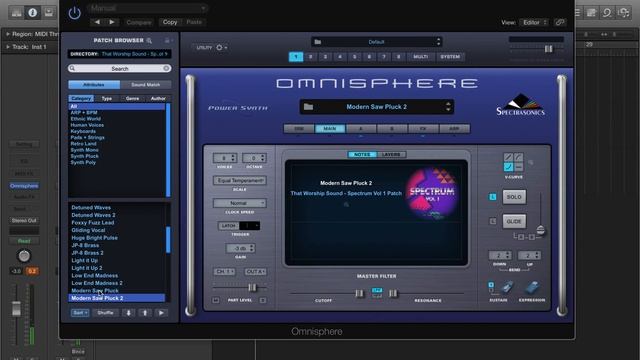Click the Expression pedal icon
640x360 pixels.
(532, 287)
